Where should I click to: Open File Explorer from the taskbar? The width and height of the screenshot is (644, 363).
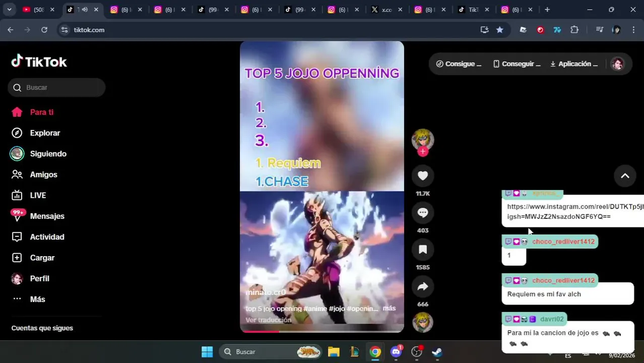334,352
